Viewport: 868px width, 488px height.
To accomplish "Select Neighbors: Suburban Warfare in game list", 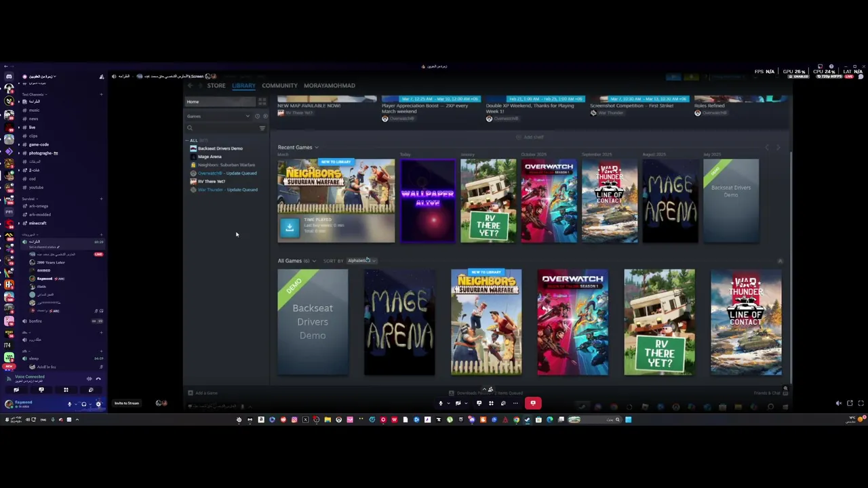I will 226,165.
